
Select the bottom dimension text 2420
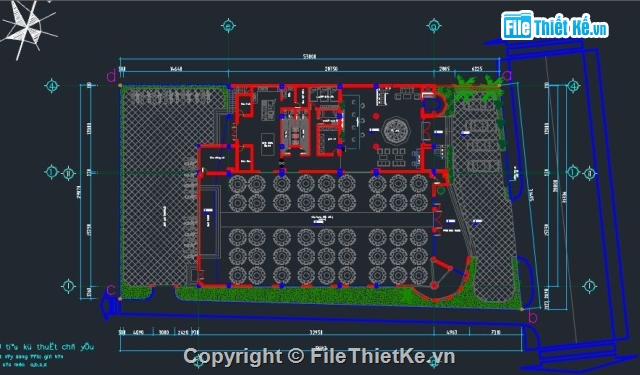(183, 332)
